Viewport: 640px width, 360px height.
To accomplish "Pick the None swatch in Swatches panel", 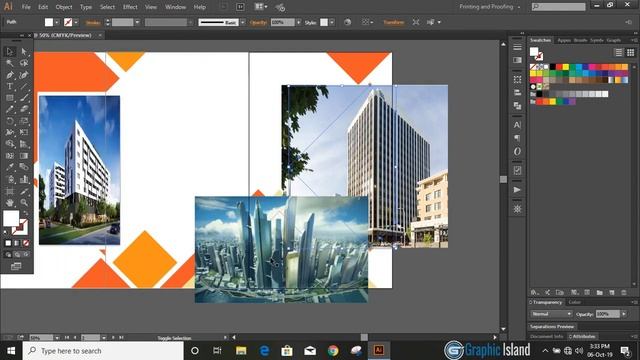I will [x=533, y=67].
